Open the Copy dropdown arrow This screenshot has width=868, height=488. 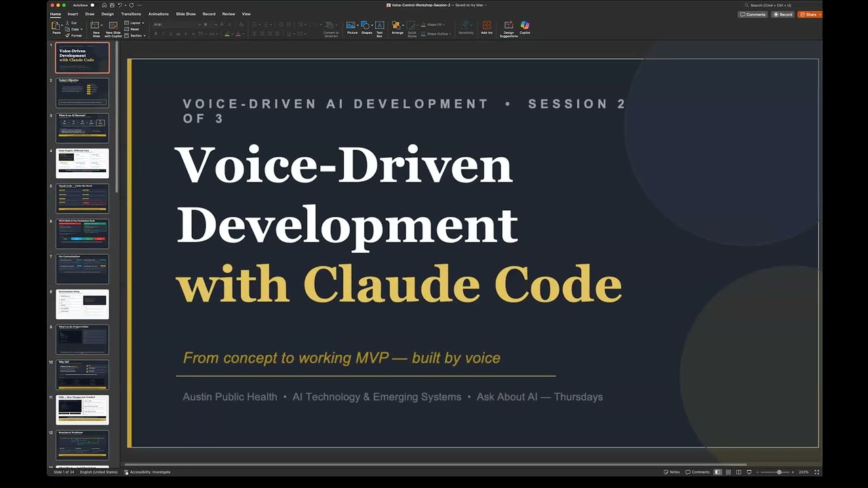pos(81,29)
